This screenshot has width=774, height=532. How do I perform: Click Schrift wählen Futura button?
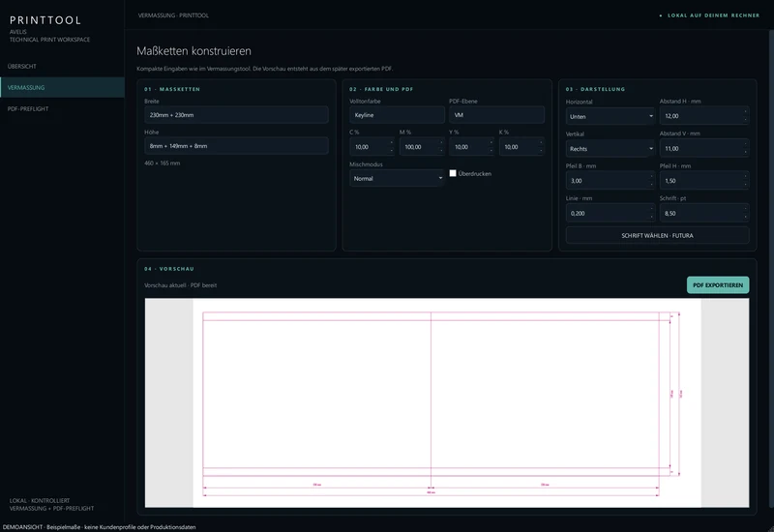[657, 235]
